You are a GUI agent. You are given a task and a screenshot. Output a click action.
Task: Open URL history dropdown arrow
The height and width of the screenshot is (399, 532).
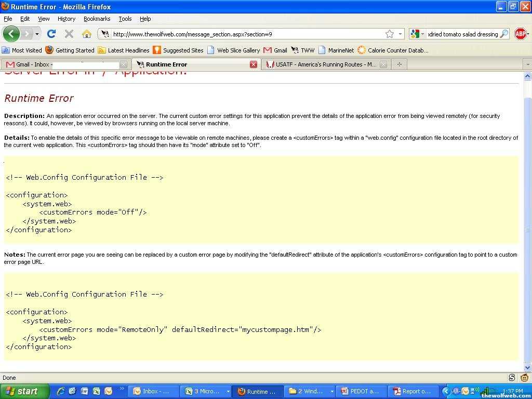(x=400, y=34)
